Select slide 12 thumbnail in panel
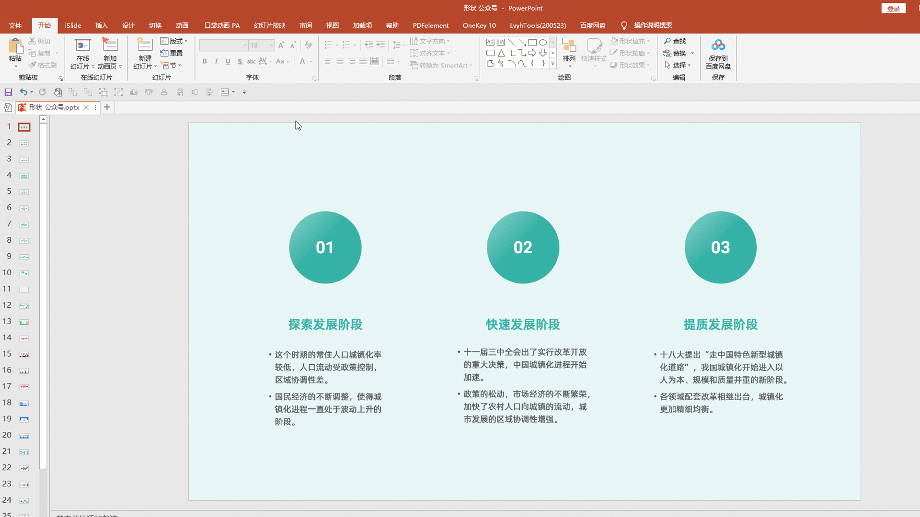The image size is (920, 517). point(24,306)
